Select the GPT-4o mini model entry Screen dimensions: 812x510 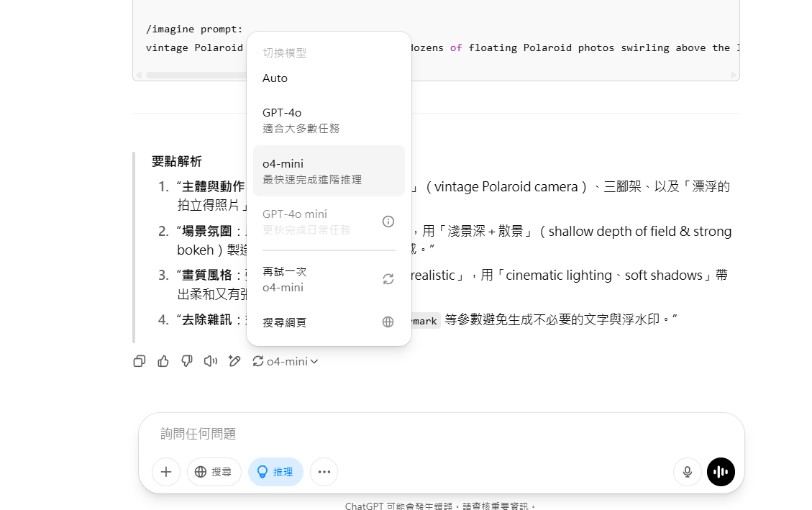329,222
